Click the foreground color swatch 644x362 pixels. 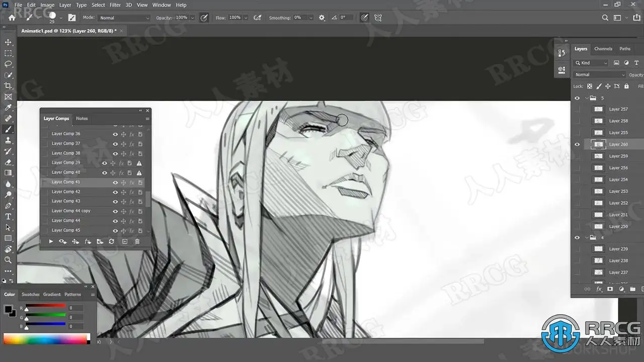(x=9, y=309)
